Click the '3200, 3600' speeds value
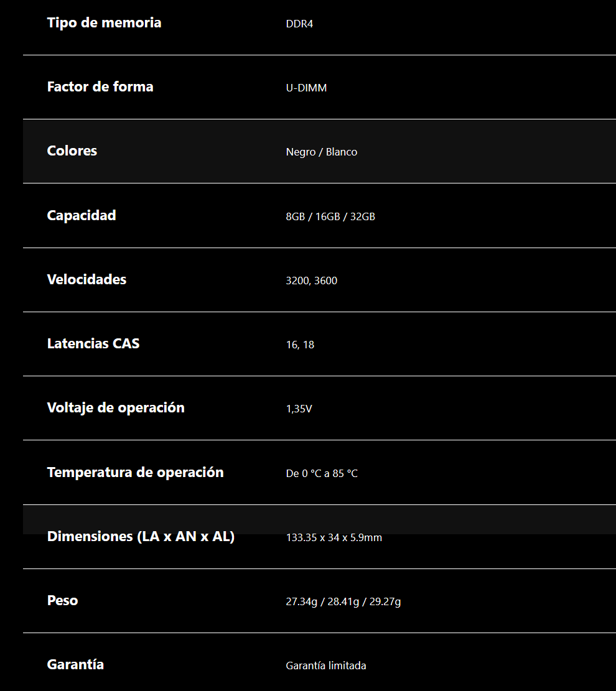Viewport: 616px width, 691px height. [311, 281]
